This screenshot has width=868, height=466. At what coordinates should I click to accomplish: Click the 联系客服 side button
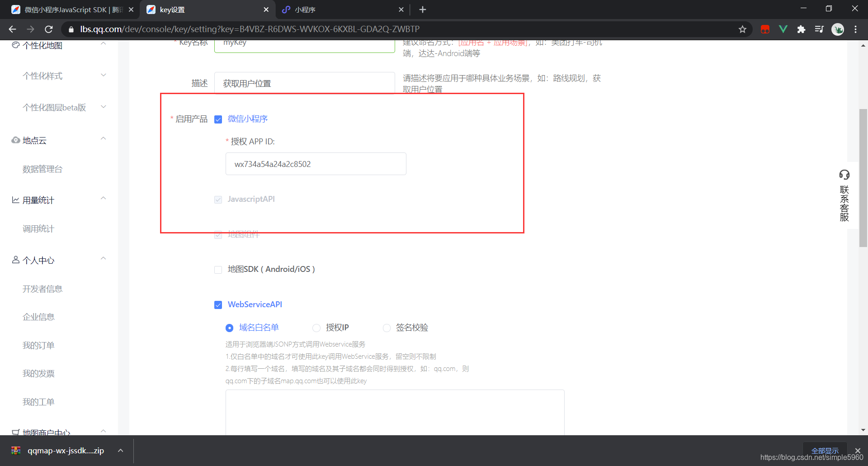tap(844, 195)
